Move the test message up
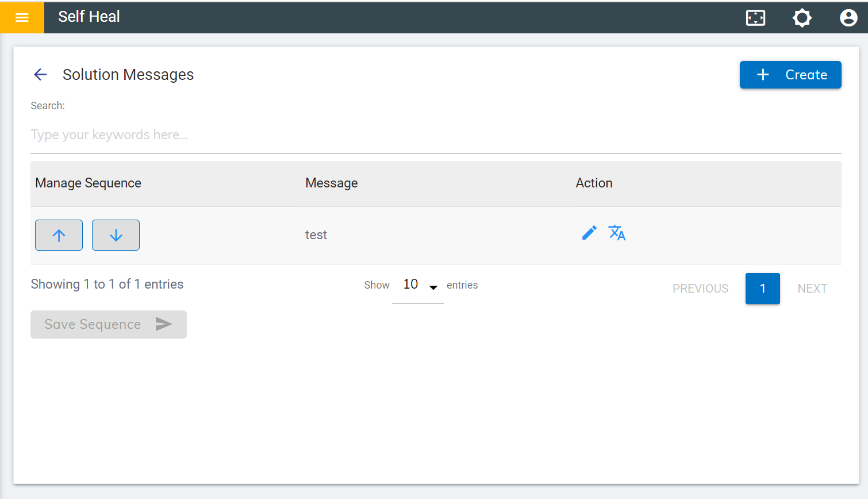Screen dimensions: 868x499 (x=59, y=235)
